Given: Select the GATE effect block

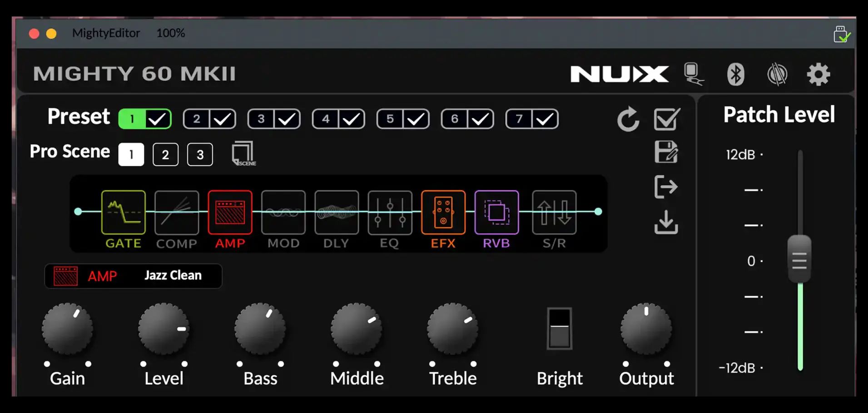Looking at the screenshot, I should click(x=123, y=212).
